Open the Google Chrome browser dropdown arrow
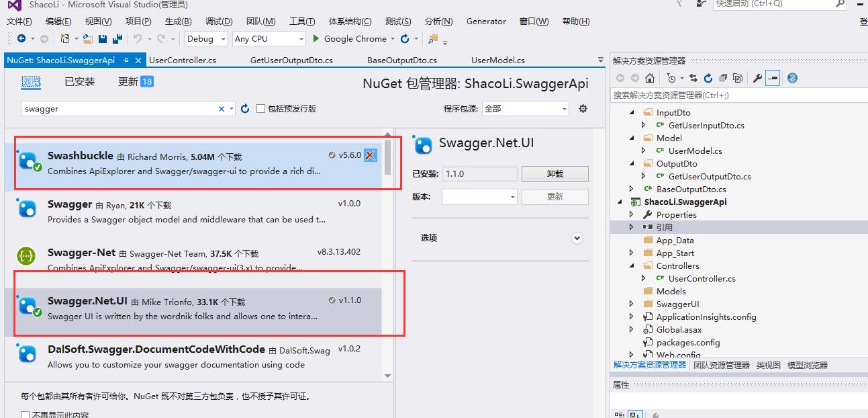The height and width of the screenshot is (418, 868). 391,39
